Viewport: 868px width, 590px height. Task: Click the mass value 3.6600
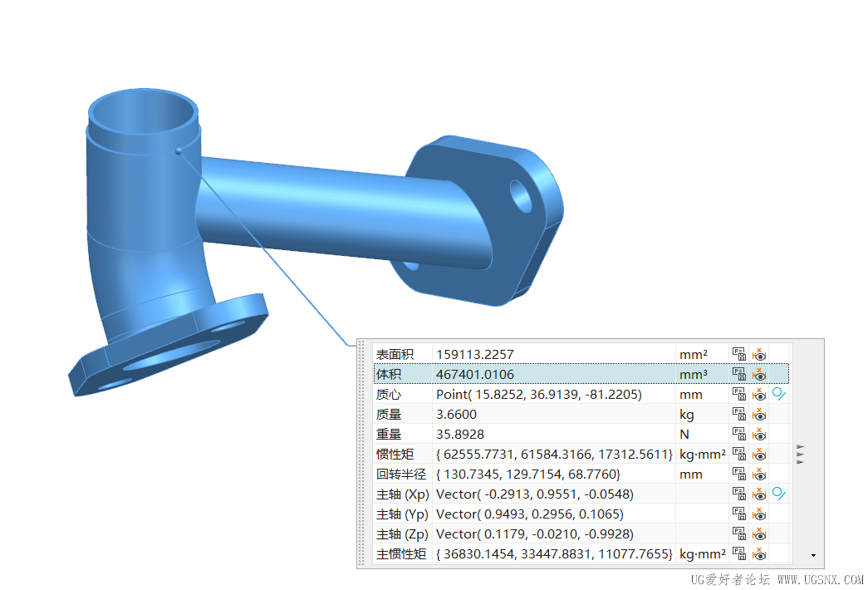456,415
